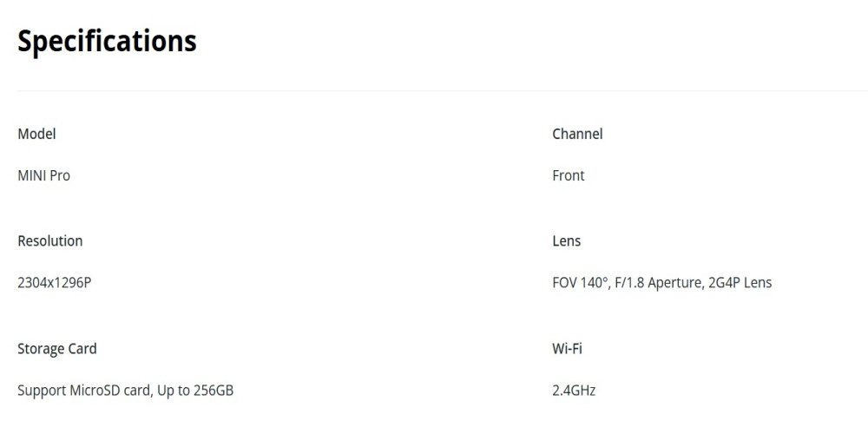Click the Wi-Fi label

point(566,348)
